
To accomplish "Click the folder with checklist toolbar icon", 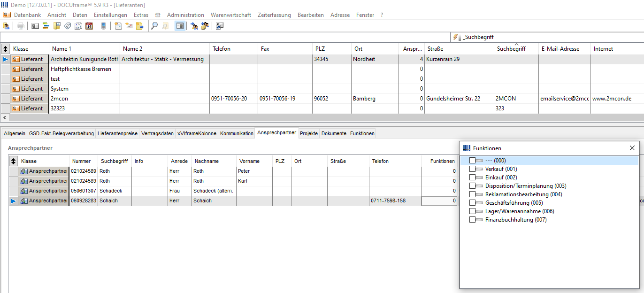I will [57, 26].
